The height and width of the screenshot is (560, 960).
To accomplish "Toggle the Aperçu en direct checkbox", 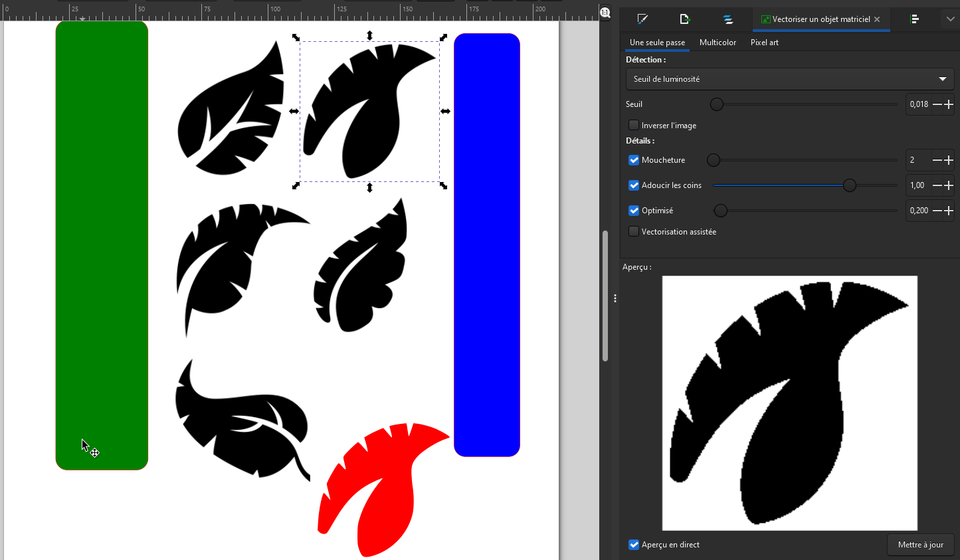I will click(x=634, y=545).
